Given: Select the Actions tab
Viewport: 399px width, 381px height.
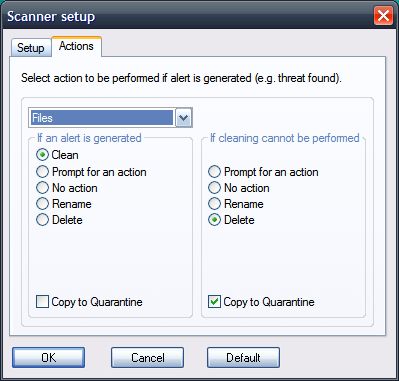Looking at the screenshot, I should (x=76, y=46).
